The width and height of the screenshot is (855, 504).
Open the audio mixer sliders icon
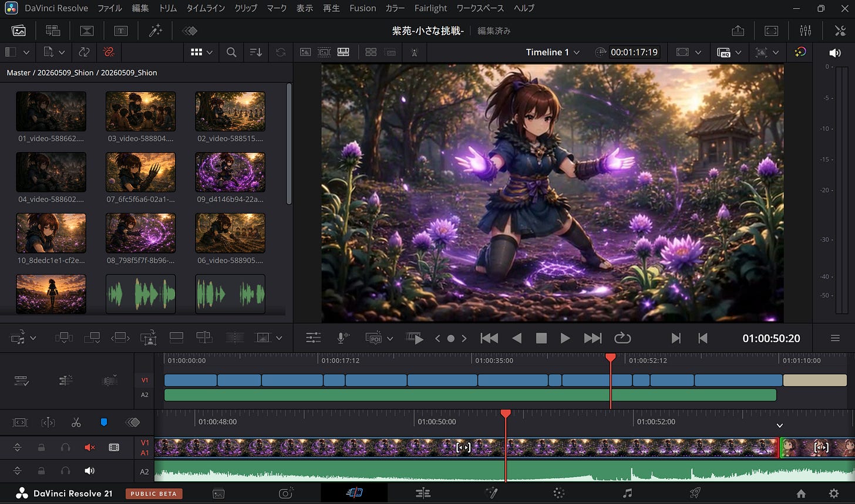pos(806,31)
